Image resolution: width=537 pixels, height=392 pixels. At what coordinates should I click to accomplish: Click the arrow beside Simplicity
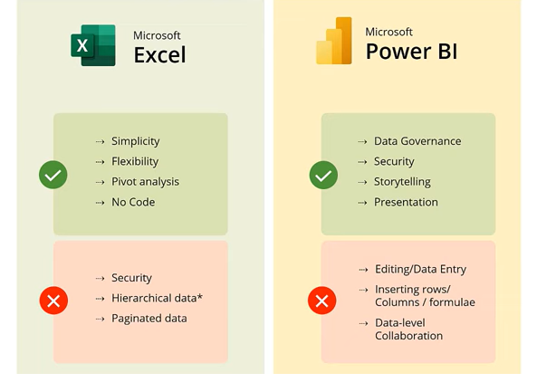[100, 141]
